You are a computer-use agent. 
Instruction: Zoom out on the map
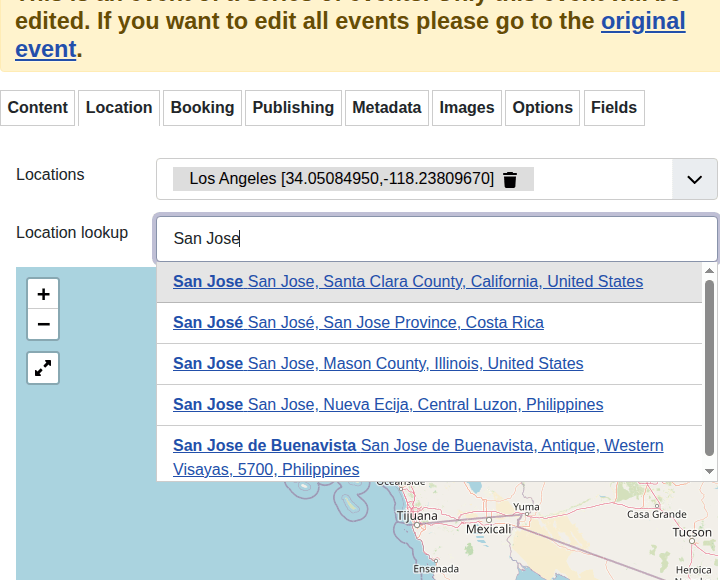tap(43, 325)
